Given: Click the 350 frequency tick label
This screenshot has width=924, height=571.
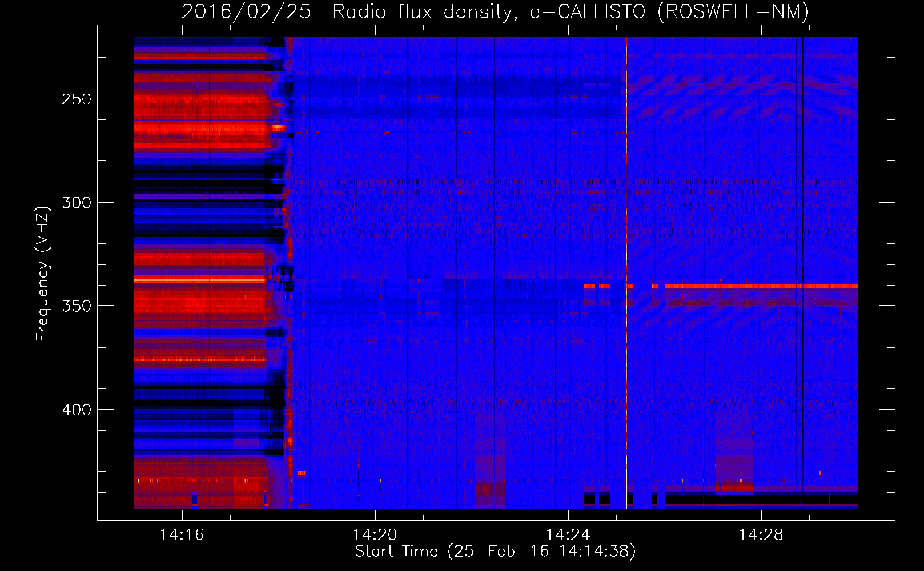Looking at the screenshot, I should [77, 306].
